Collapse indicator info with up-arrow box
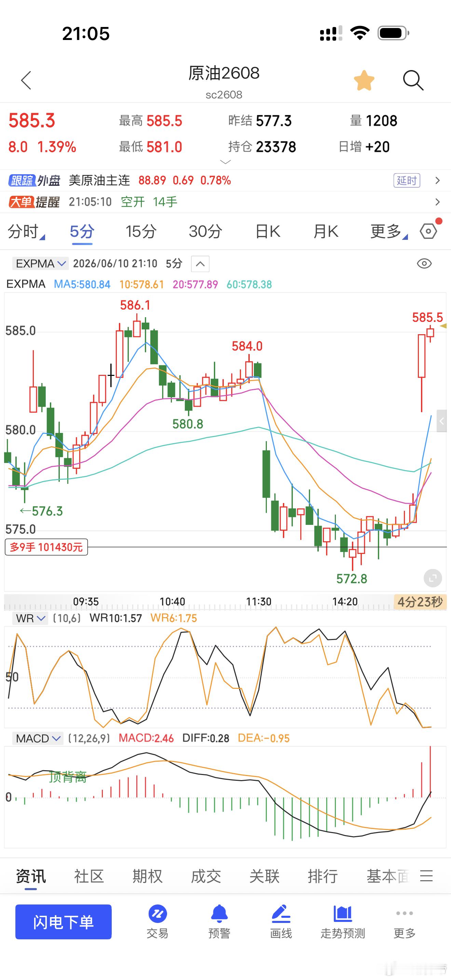The width and height of the screenshot is (451, 980). pyautogui.click(x=200, y=264)
